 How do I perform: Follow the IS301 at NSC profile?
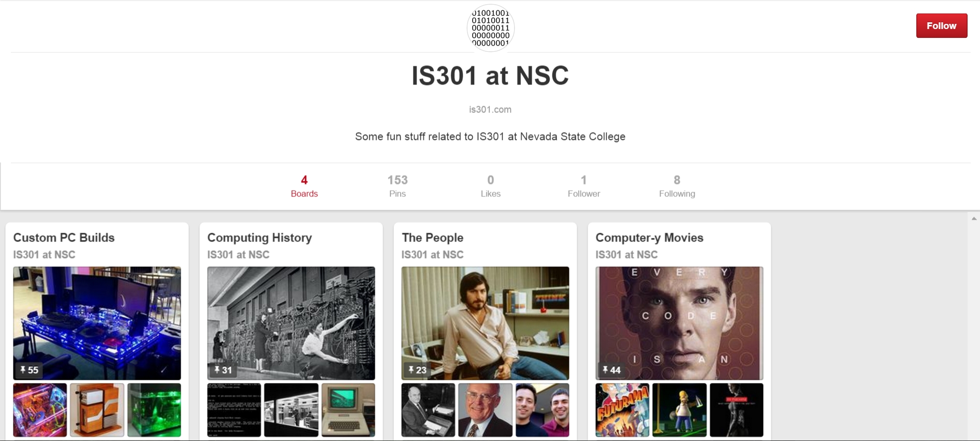[x=941, y=26]
